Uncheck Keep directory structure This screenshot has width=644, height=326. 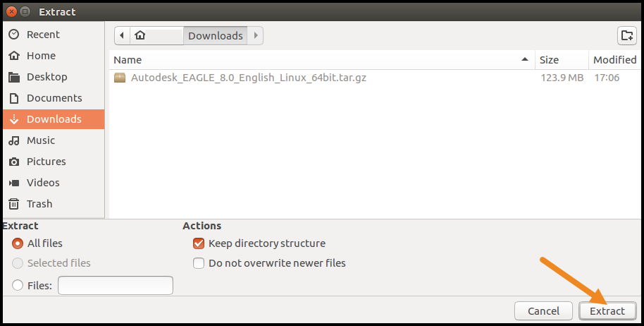(198, 243)
